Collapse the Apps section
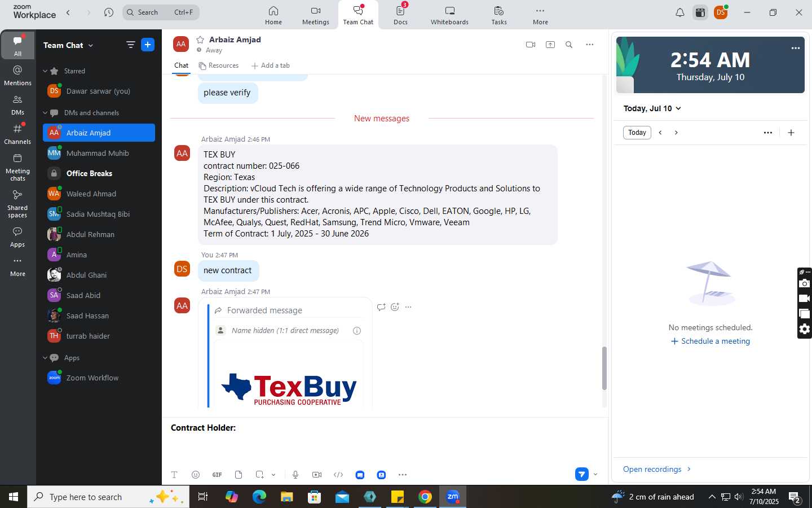 [45, 358]
